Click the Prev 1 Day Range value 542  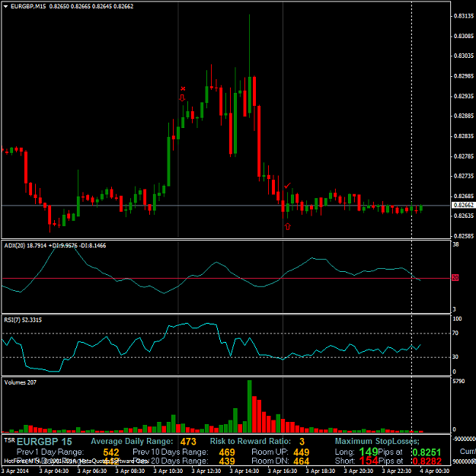pyautogui.click(x=110, y=452)
